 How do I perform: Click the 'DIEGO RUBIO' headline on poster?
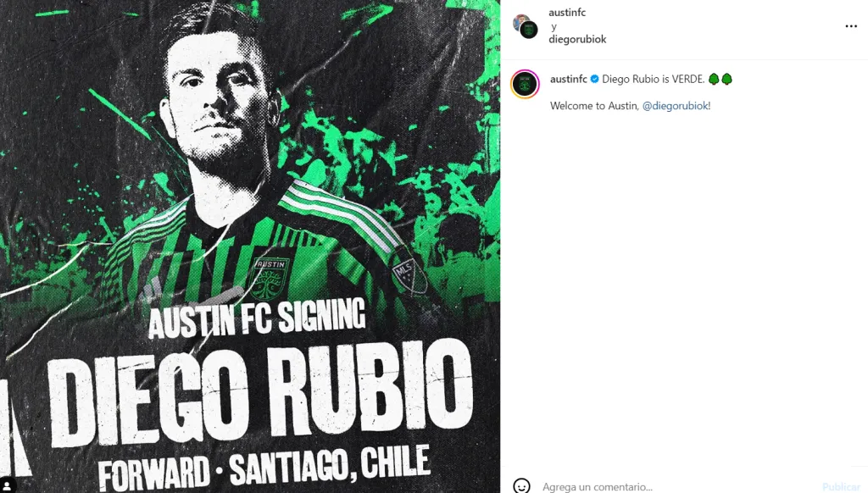point(260,391)
